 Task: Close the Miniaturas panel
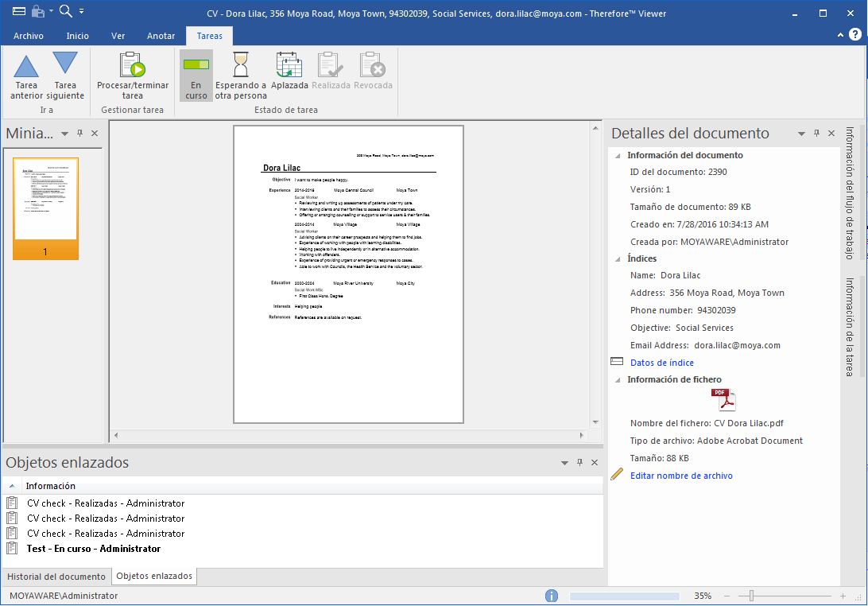point(95,134)
